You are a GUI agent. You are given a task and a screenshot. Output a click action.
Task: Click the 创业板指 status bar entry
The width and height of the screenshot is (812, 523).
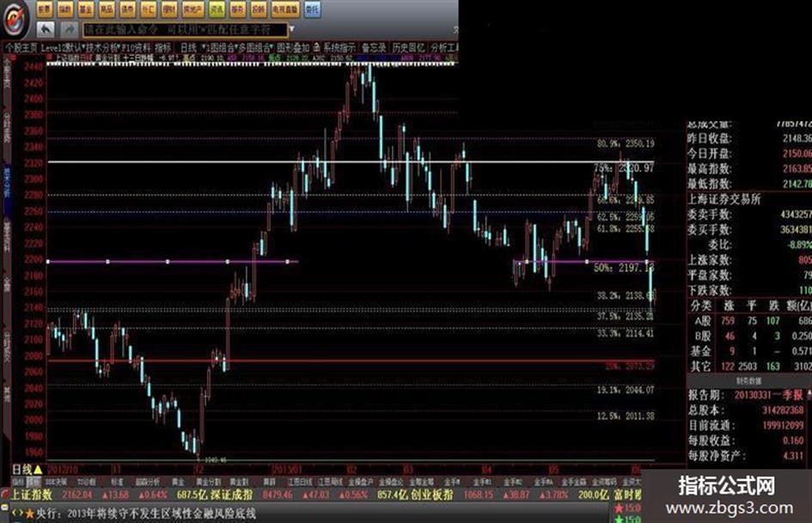[x=432, y=495]
